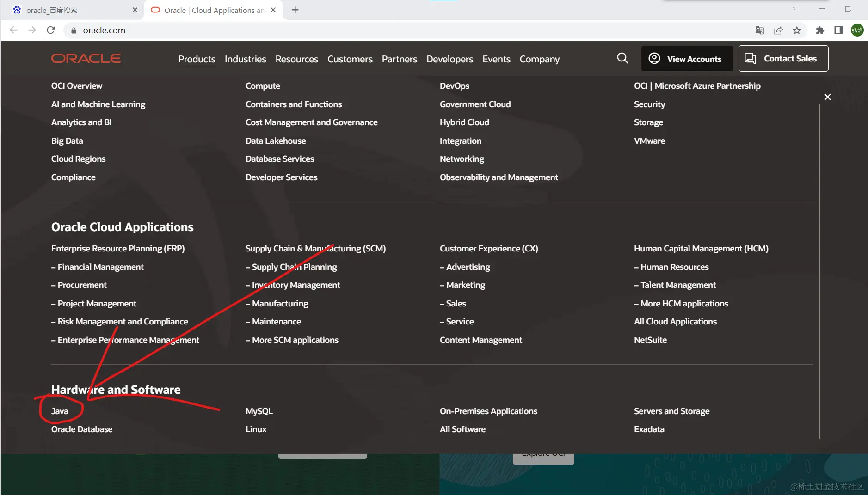Open the VMware link
Screen dimensions: 868x495
point(649,141)
